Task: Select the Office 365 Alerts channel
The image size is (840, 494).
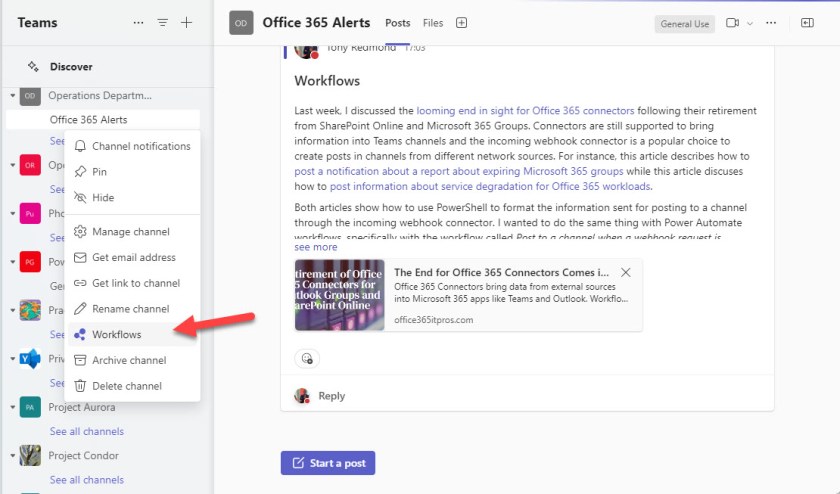Action: coord(103,119)
